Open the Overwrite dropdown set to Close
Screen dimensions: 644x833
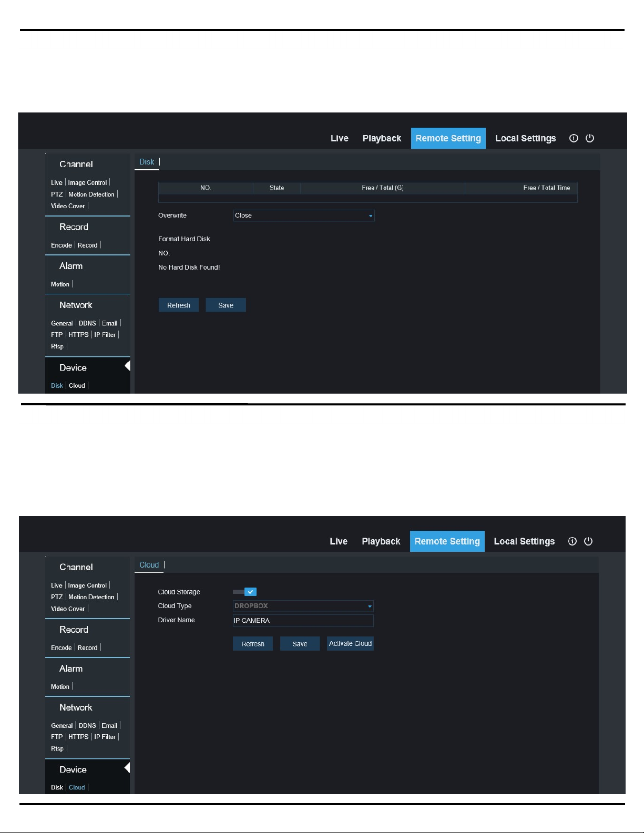(304, 215)
